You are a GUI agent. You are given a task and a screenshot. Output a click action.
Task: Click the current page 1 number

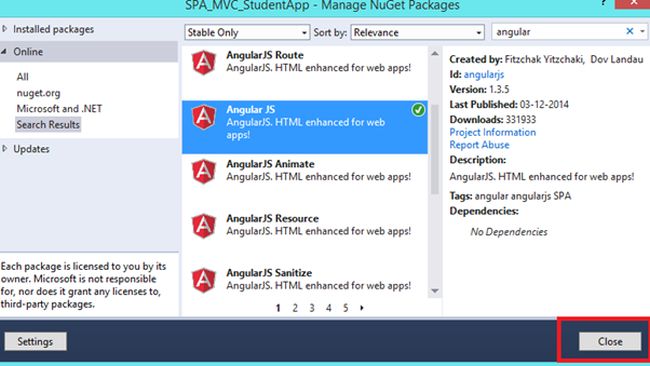[x=278, y=308]
